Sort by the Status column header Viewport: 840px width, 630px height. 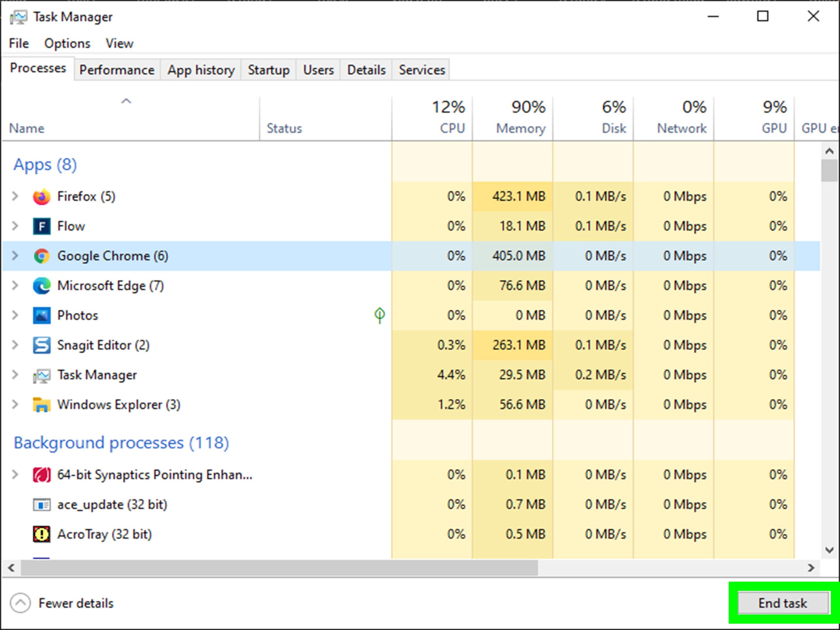click(x=325, y=118)
